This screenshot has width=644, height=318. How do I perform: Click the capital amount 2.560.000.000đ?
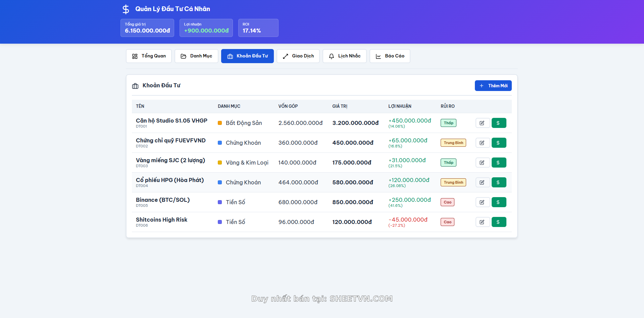300,123
